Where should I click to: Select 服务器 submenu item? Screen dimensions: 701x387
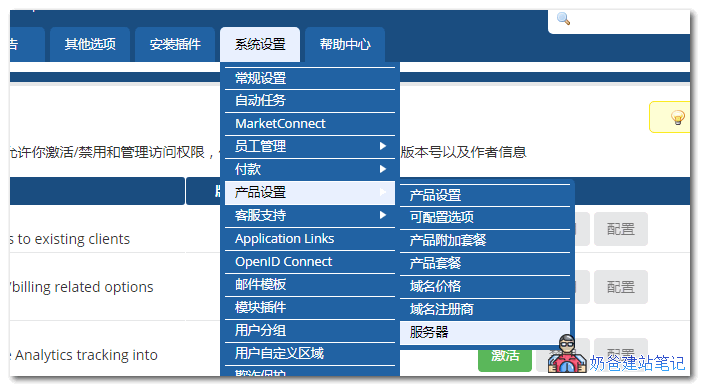coord(485,332)
